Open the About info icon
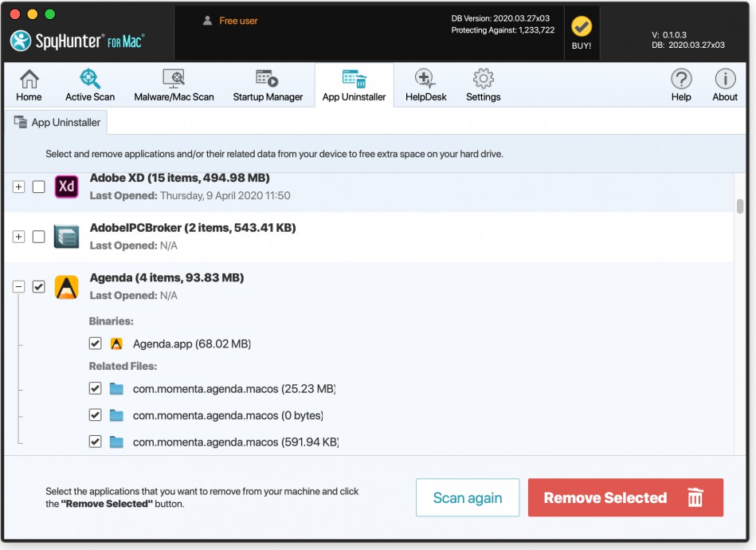The width and height of the screenshot is (756, 550). (x=725, y=84)
